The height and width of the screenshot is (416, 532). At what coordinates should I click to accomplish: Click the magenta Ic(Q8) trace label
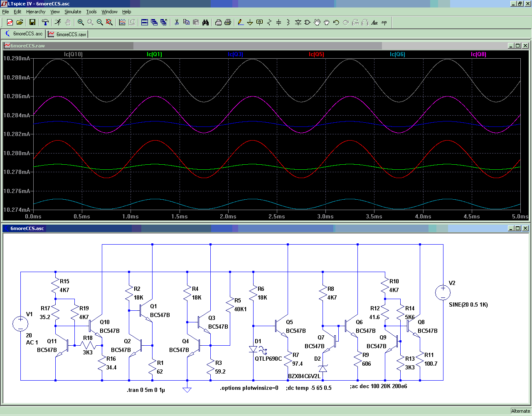click(478, 54)
